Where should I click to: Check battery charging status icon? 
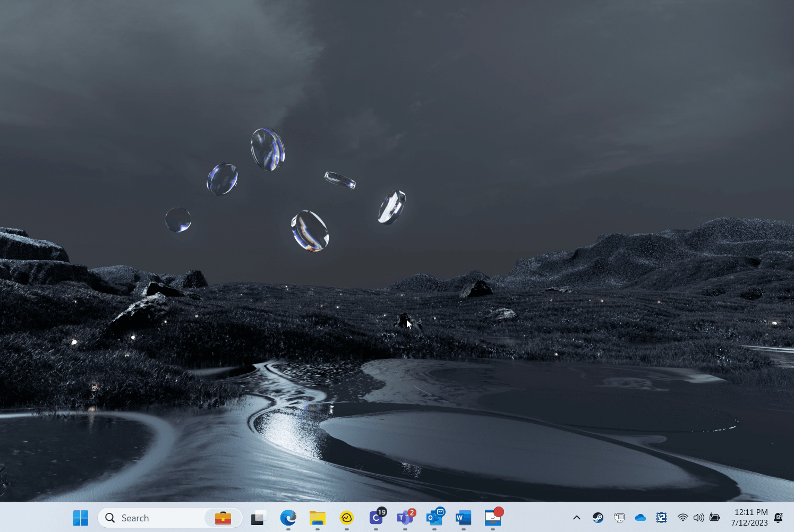click(715, 518)
